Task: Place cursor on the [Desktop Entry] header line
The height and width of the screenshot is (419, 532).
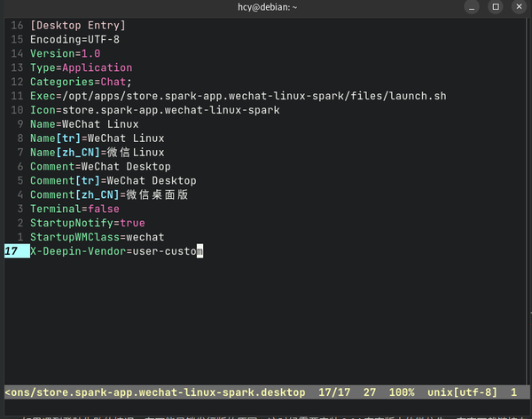Action: (x=78, y=26)
